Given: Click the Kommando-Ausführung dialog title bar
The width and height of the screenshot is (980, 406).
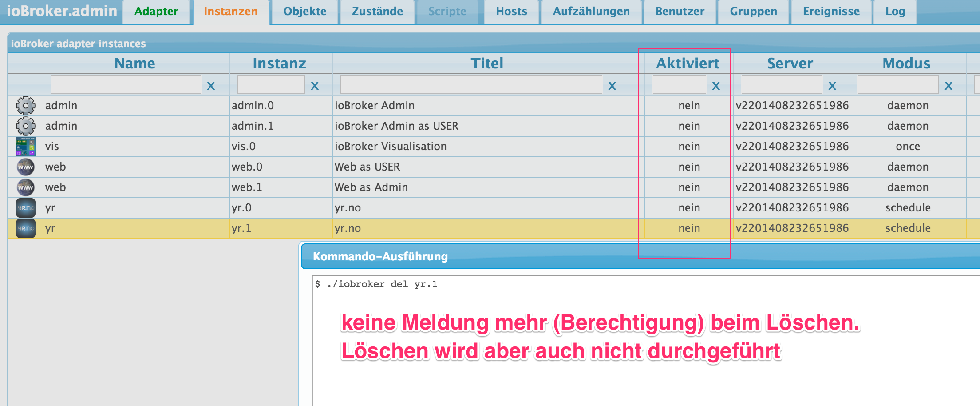Looking at the screenshot, I should tap(640, 257).
